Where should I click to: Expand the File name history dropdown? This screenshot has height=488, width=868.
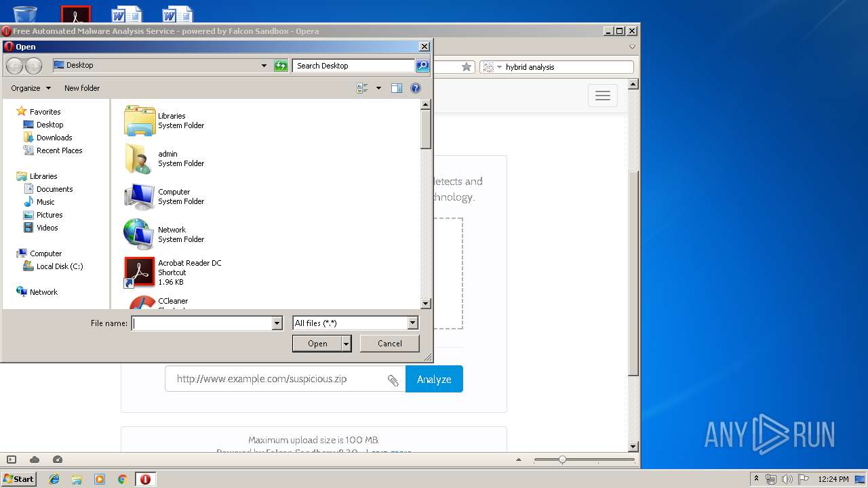(277, 324)
